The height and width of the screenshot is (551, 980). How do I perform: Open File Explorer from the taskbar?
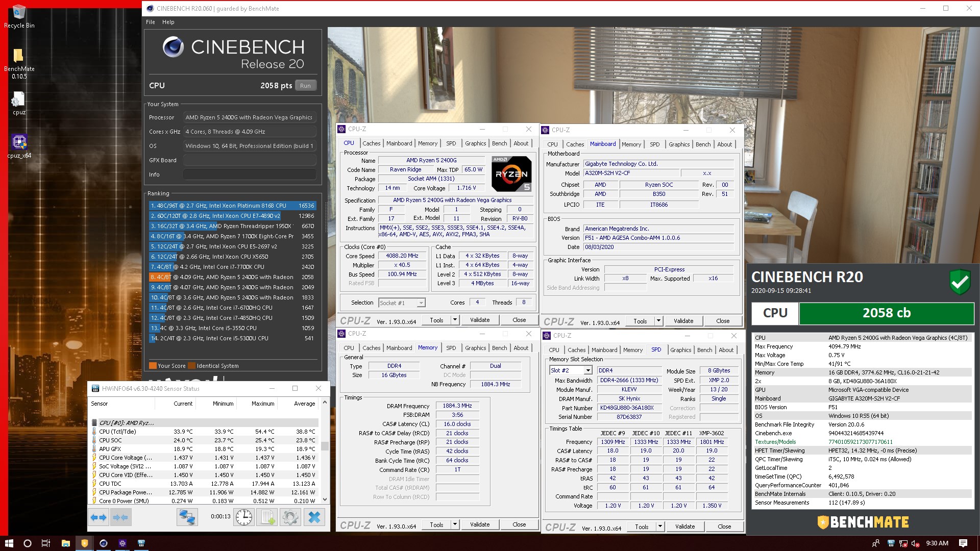[65, 543]
